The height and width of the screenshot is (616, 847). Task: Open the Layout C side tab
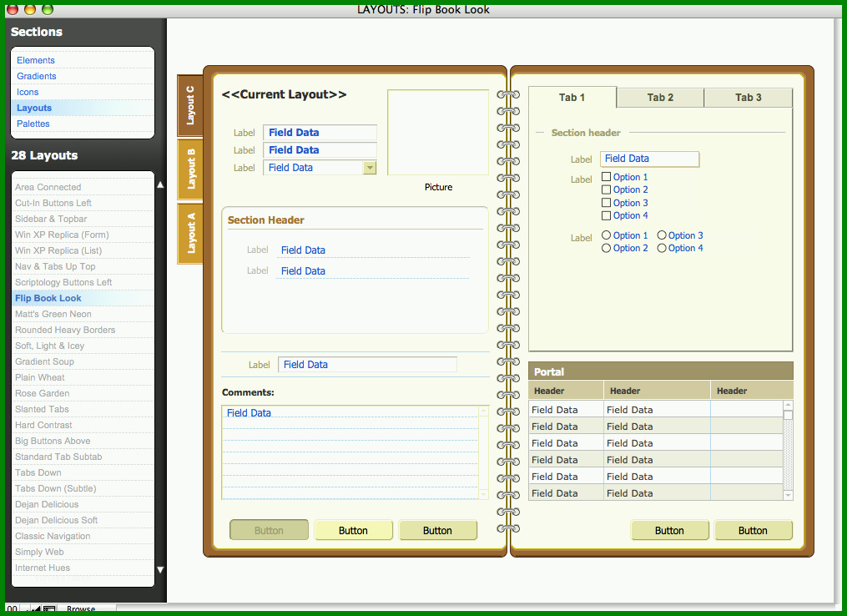click(x=190, y=105)
